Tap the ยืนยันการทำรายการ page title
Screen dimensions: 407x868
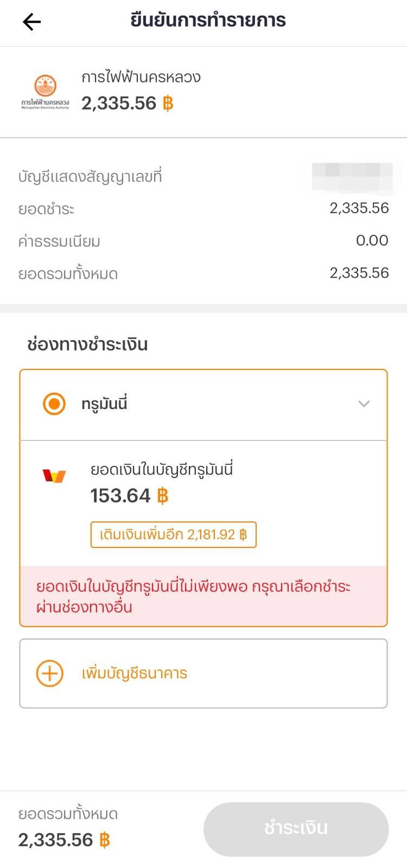point(208,21)
